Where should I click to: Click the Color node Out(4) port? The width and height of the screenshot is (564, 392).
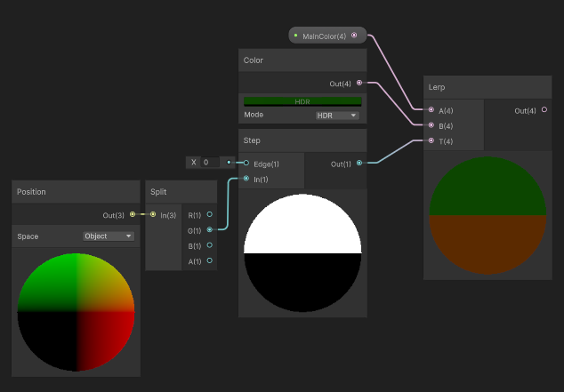pos(359,83)
